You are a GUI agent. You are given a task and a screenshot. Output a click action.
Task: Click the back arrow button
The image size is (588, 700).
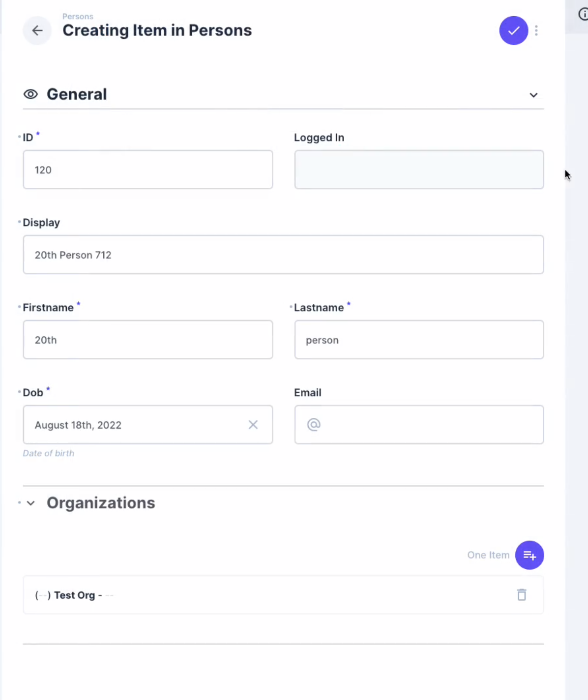[x=37, y=30]
